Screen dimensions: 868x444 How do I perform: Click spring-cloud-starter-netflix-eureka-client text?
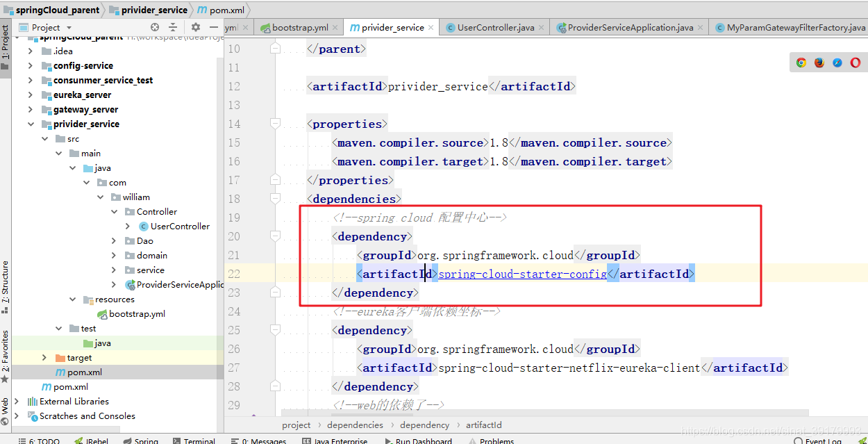[569, 368]
